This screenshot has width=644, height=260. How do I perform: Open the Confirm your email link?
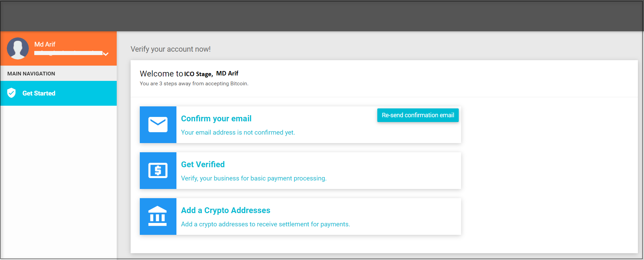216,118
